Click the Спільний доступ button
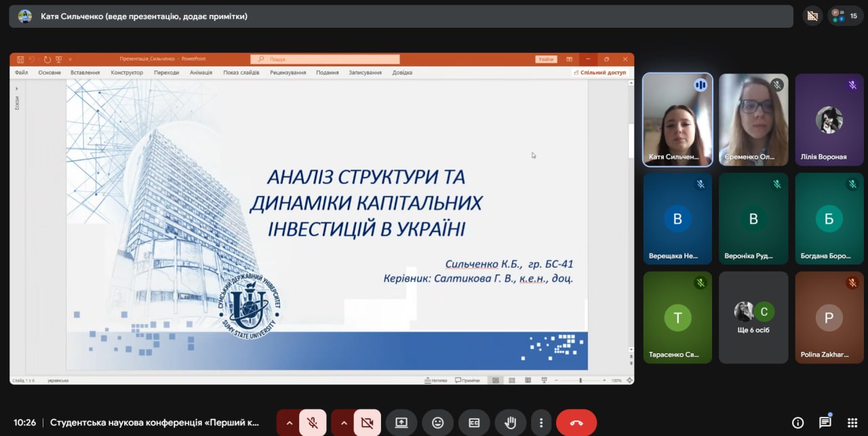The height and width of the screenshot is (436, 868). click(599, 73)
